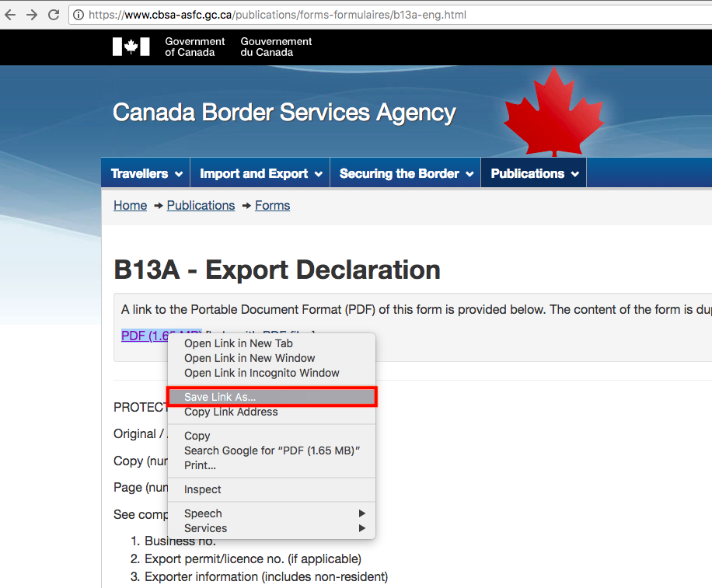Screen dimensions: 712x588
Task: Reload the page with the refresh icon
Action: click(x=54, y=15)
